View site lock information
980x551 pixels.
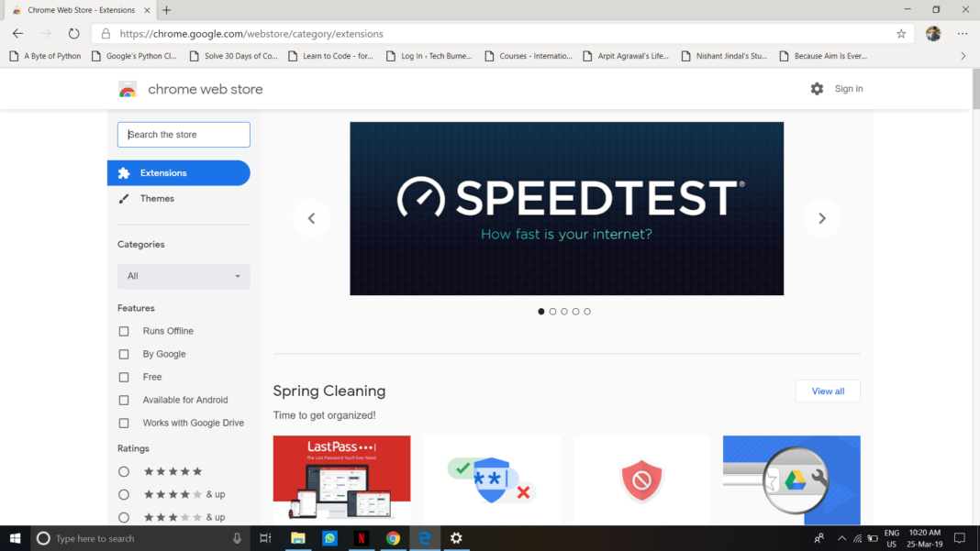[x=106, y=34]
